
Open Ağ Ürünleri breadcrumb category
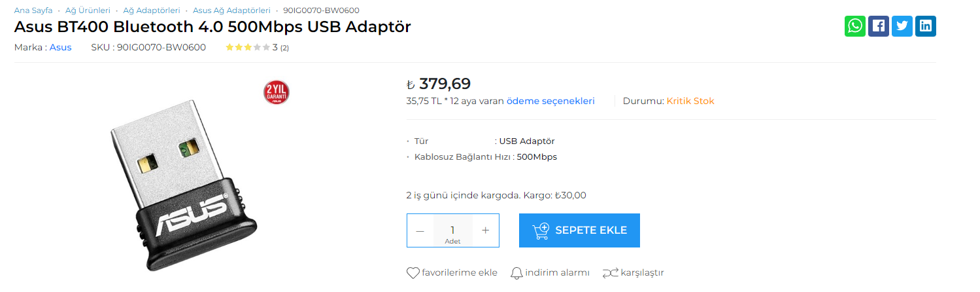[x=88, y=10]
